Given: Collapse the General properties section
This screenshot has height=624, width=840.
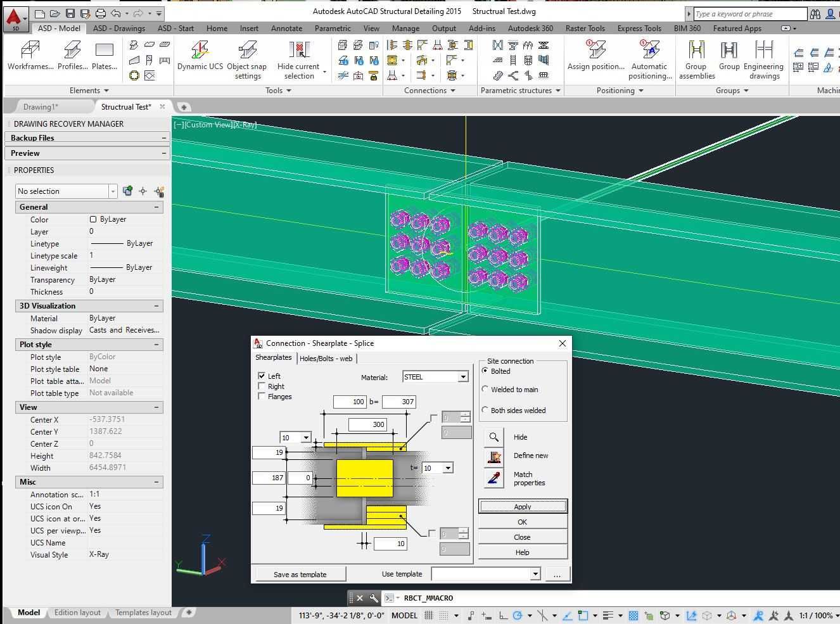Looking at the screenshot, I should (x=156, y=207).
